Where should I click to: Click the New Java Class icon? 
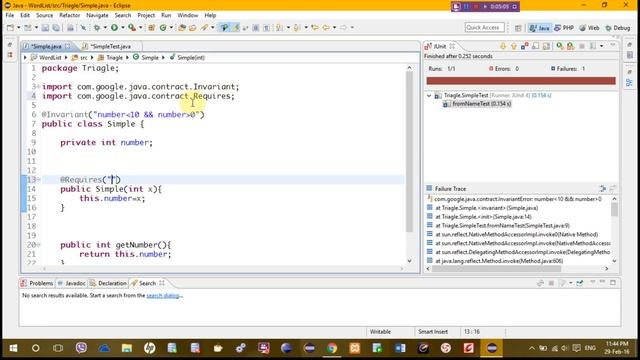point(163,28)
